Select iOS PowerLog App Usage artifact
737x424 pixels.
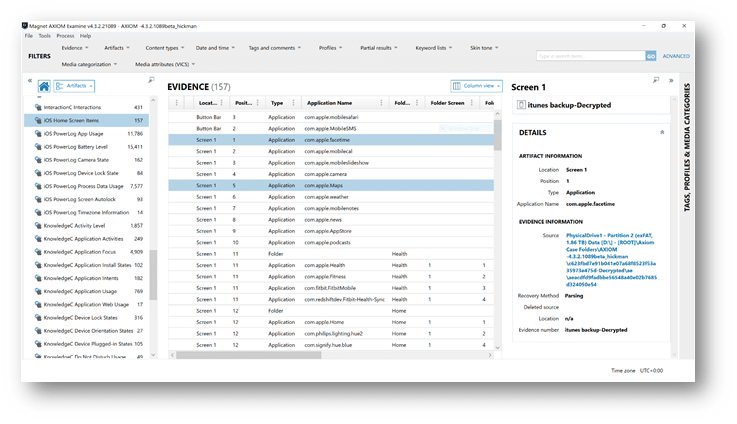[x=87, y=133]
